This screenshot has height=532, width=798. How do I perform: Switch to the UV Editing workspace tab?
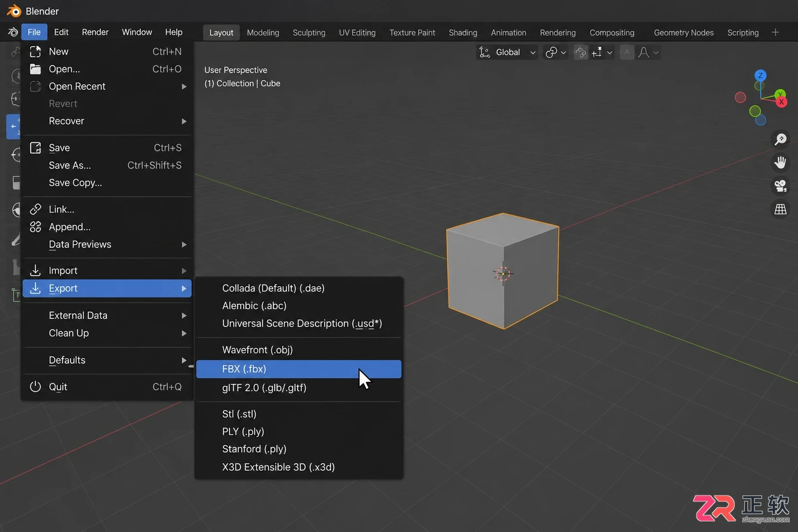coord(357,33)
